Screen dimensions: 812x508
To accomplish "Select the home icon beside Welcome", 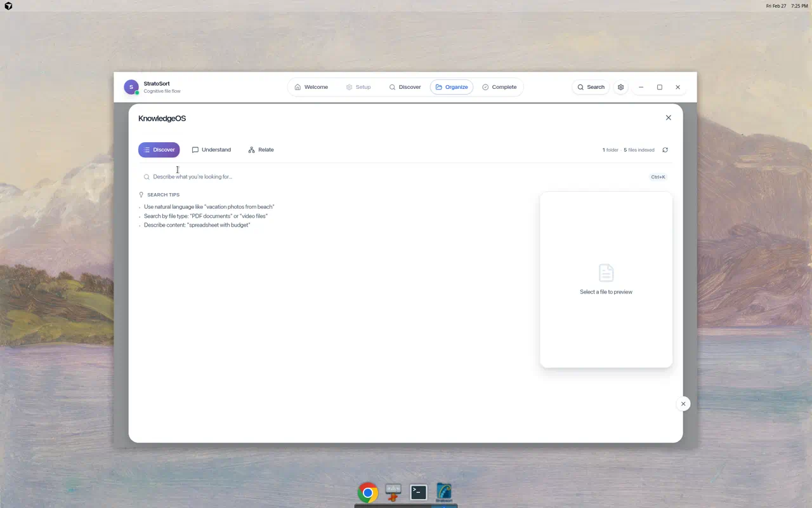I will coord(298,86).
